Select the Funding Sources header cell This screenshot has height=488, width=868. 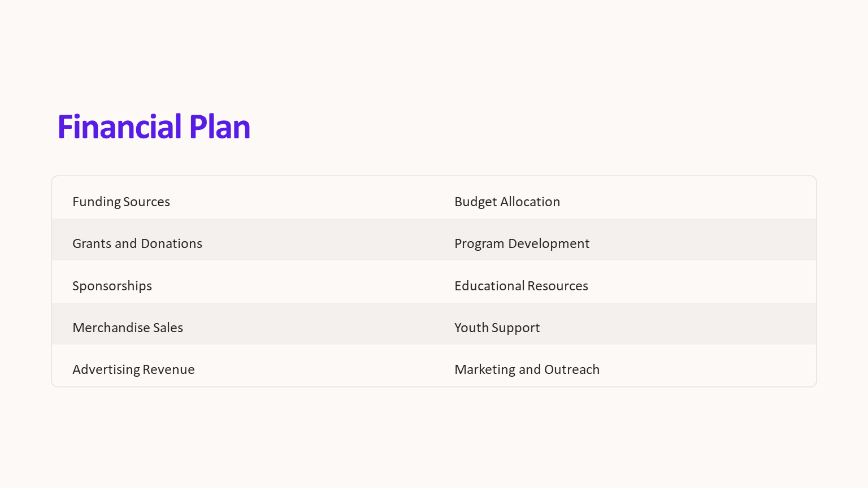point(121,202)
